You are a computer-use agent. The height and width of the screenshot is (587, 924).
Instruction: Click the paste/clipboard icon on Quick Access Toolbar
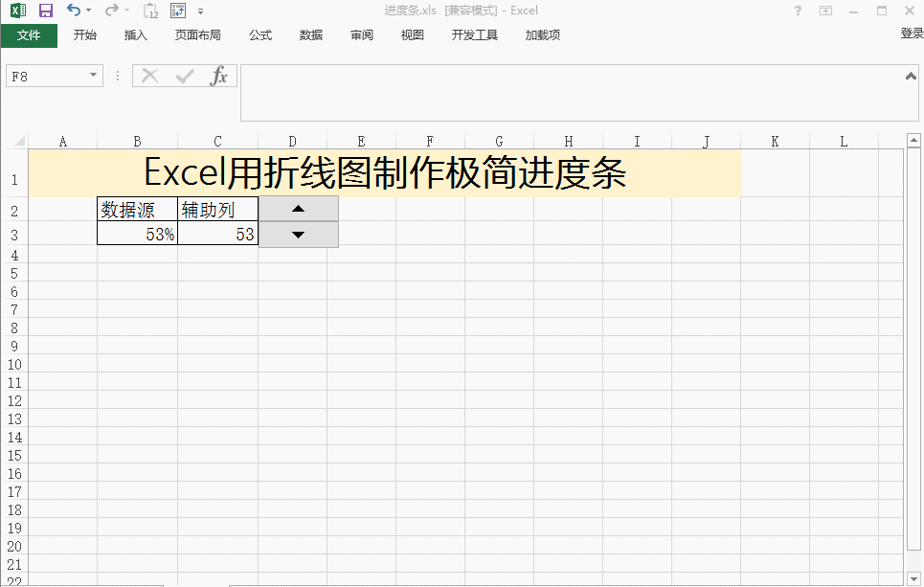point(150,11)
